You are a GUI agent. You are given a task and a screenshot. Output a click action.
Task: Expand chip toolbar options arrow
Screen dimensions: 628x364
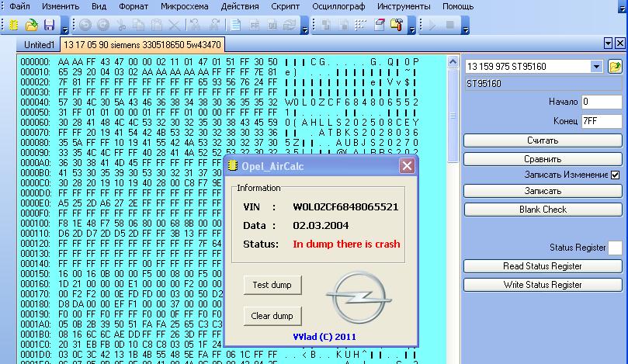tap(411, 29)
